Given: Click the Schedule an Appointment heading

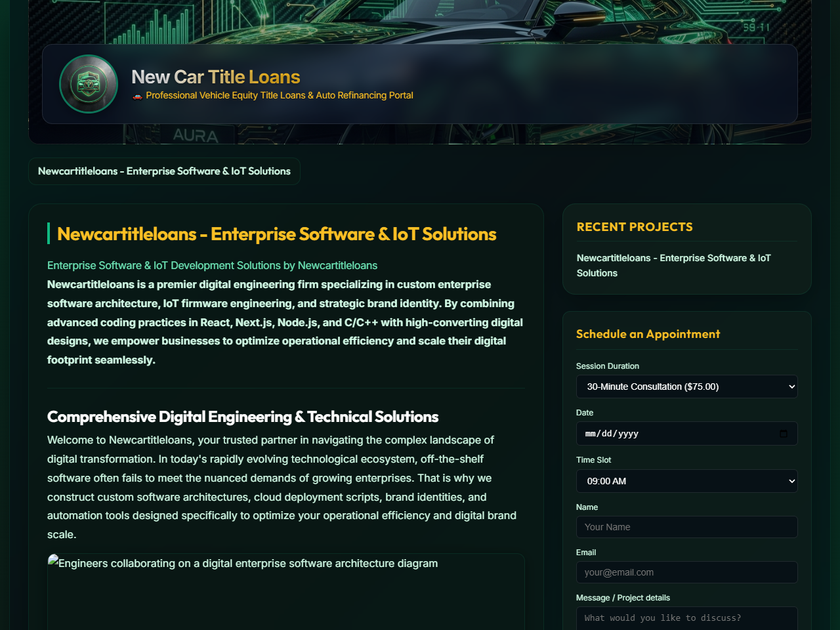Looking at the screenshot, I should (x=648, y=334).
